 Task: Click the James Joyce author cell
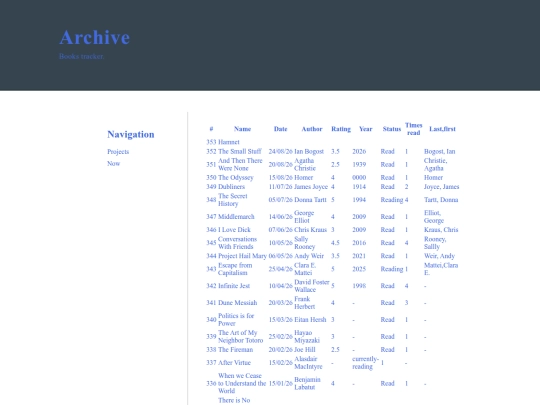[311, 187]
